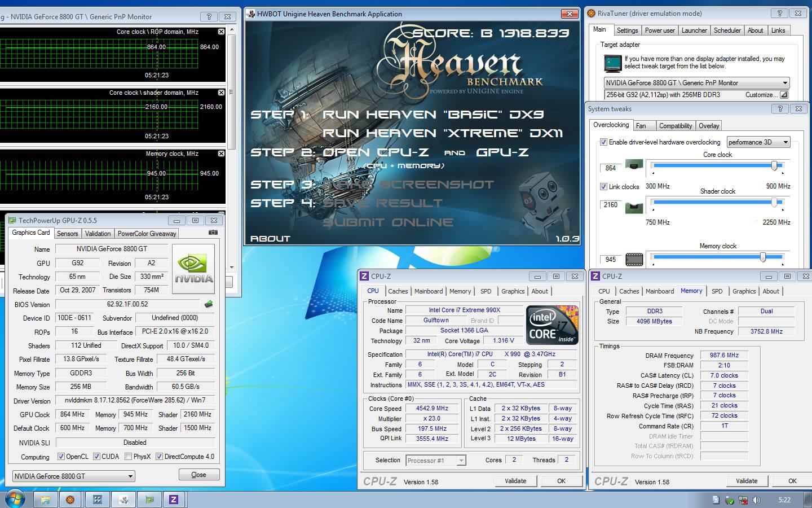
Task: Click the core clock value field 864
Action: point(611,168)
